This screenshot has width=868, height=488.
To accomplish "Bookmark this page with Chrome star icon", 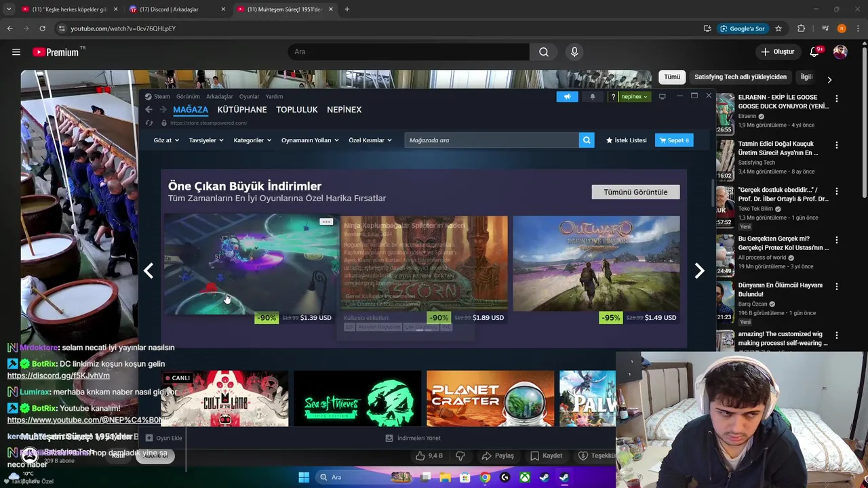I will (x=778, y=28).
